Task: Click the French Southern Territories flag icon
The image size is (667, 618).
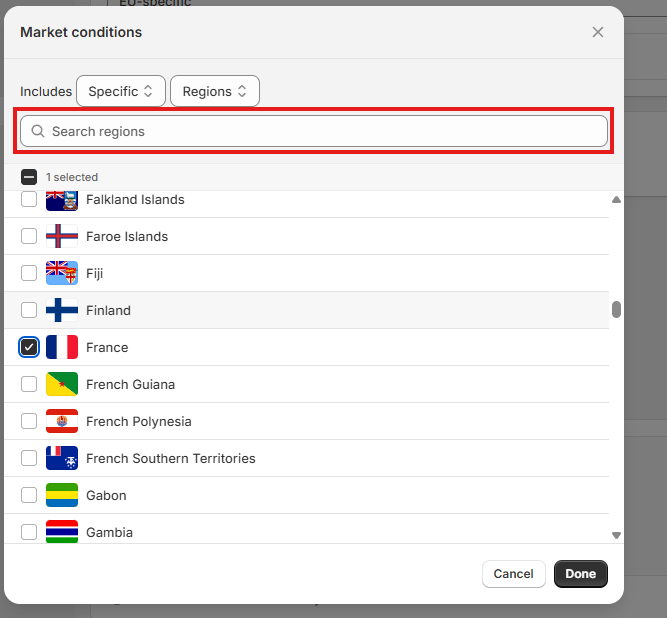Action: pos(62,458)
